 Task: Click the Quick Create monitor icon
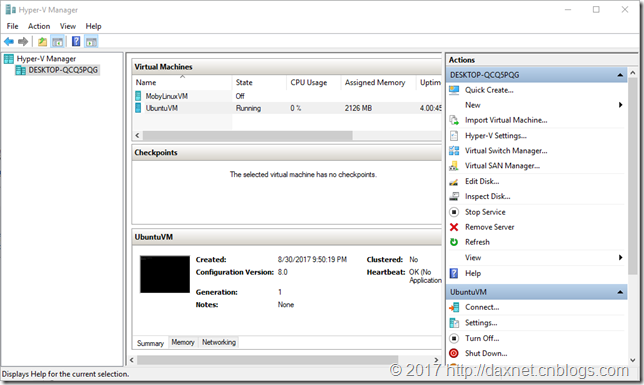point(454,90)
